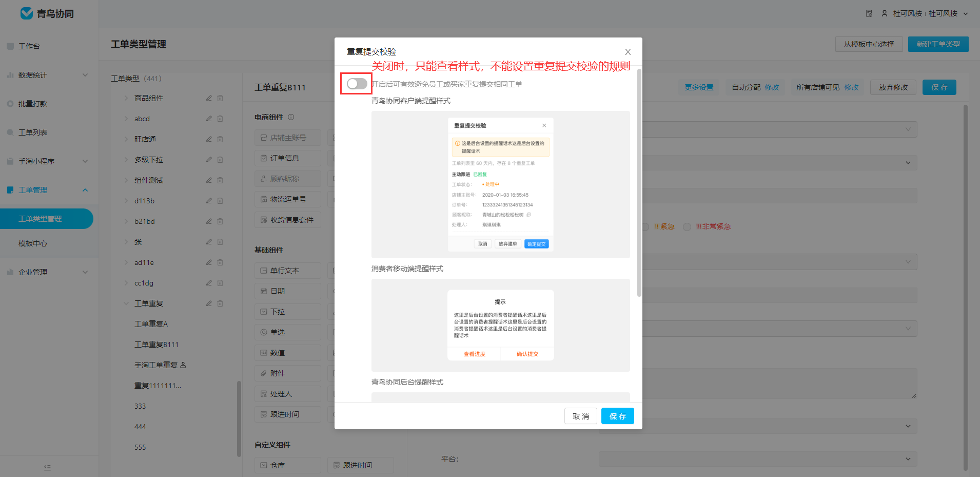Click 修改 link beside 自动分配
This screenshot has height=477, width=980.
coord(772,87)
